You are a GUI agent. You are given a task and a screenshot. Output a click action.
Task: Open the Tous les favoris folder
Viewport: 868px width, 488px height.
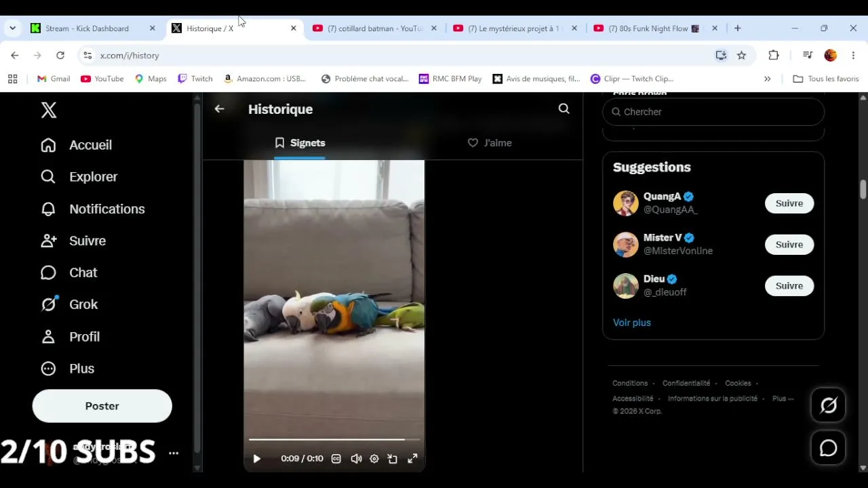pyautogui.click(x=826, y=79)
